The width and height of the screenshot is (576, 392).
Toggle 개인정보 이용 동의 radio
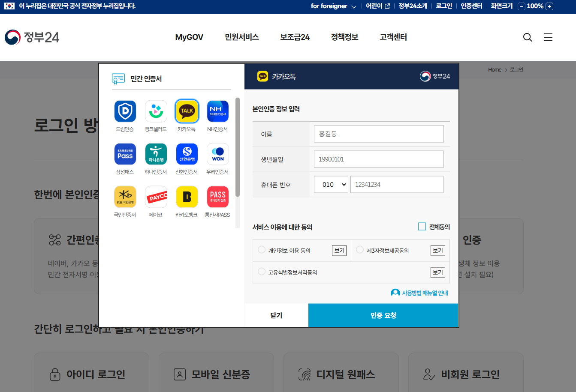click(x=262, y=250)
